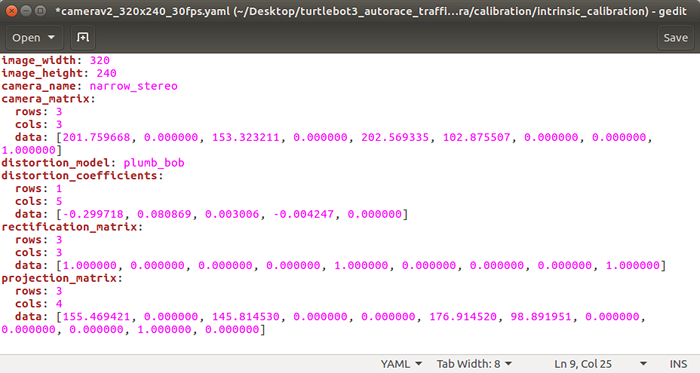This screenshot has width=700, height=373.
Task: Click the projection_matrix key
Action: click(x=59, y=278)
